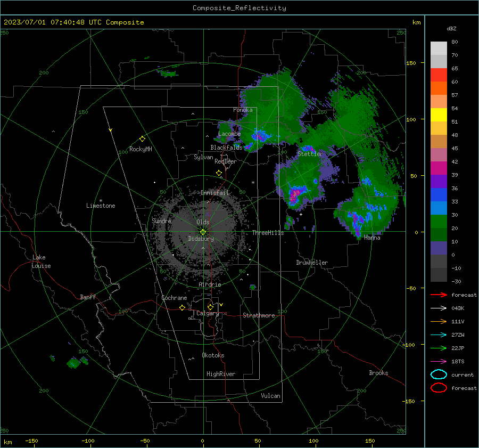Click the Airdrie city label
This screenshot has width=479, height=448.
coord(210,284)
